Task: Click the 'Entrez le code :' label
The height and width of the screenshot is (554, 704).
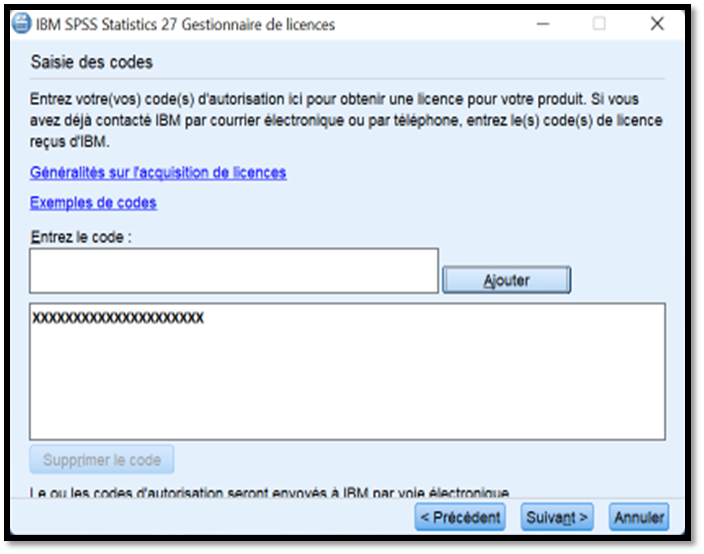Action: click(x=81, y=235)
